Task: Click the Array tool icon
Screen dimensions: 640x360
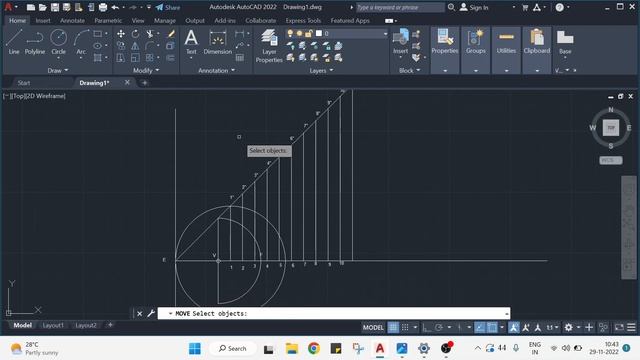Action: pos(150,58)
